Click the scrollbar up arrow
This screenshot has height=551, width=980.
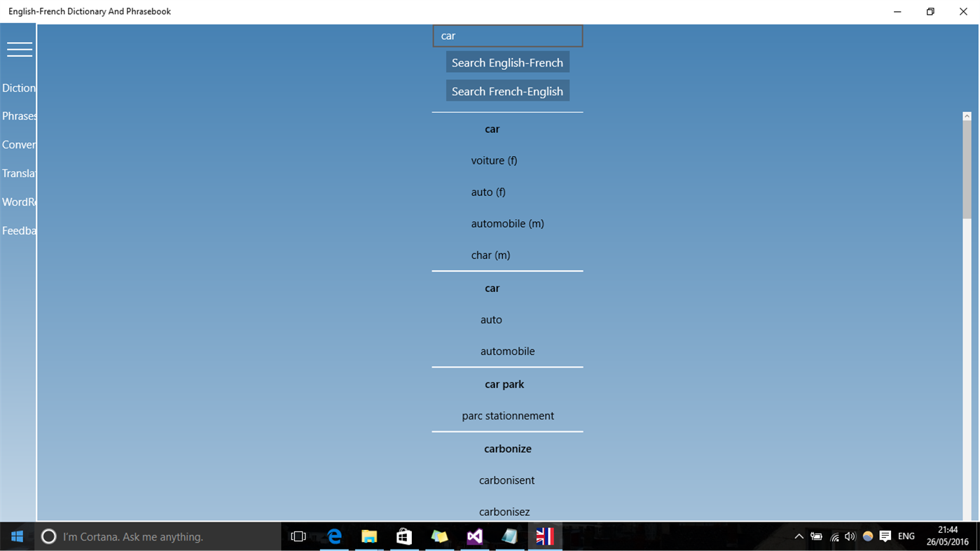pos(967,115)
